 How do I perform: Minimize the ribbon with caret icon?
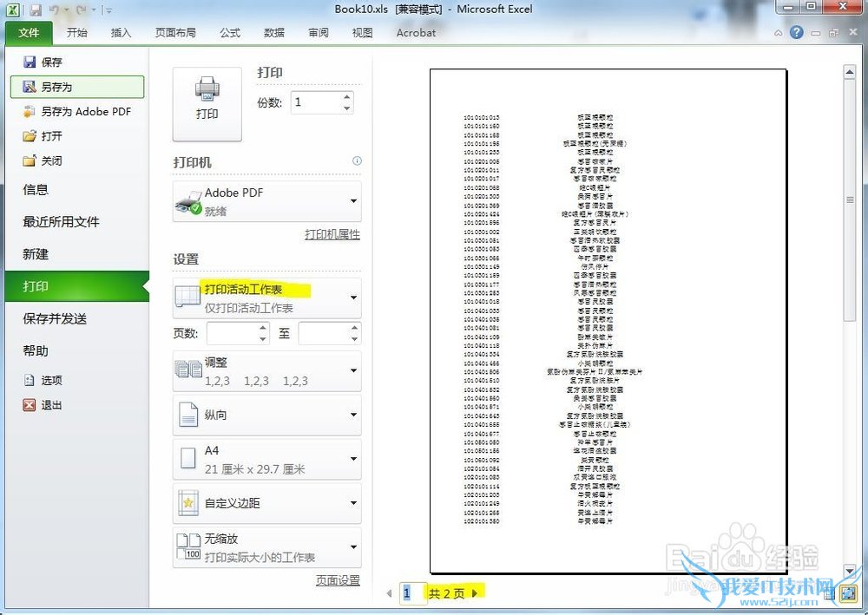click(x=778, y=33)
